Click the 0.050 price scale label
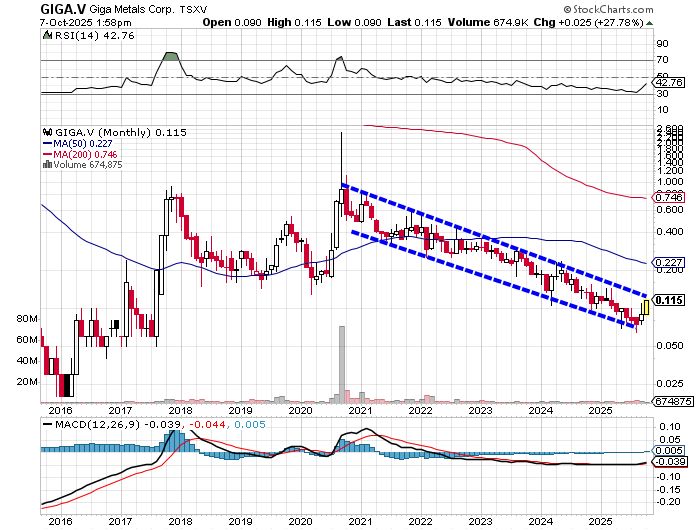Screen dimensions: 700x530 point(669,346)
